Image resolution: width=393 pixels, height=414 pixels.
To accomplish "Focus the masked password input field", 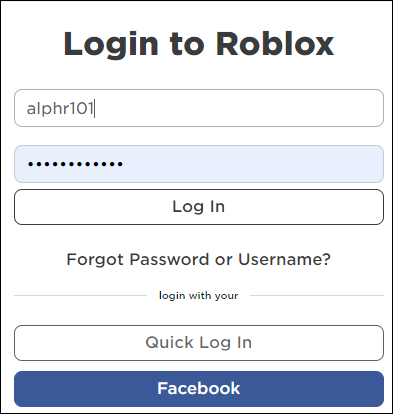I will tap(199, 164).
